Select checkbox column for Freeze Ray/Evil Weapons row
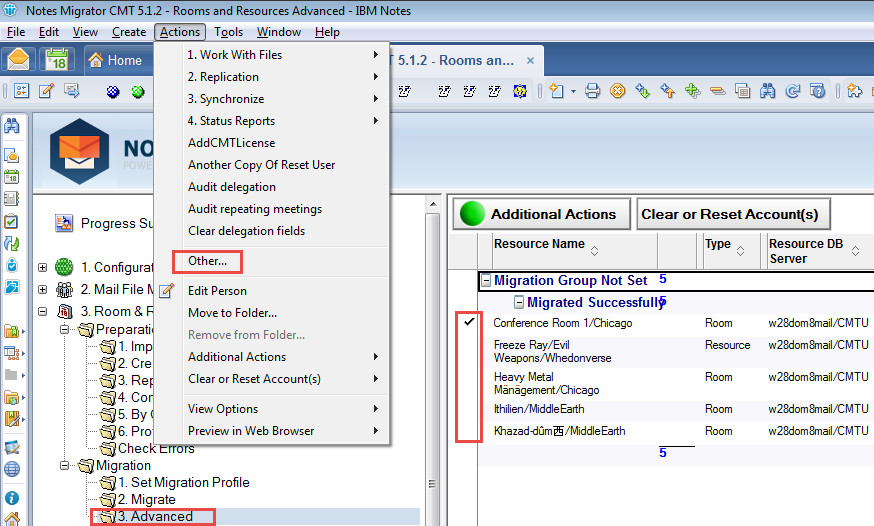Viewport: 874px width, 526px height. (x=468, y=351)
